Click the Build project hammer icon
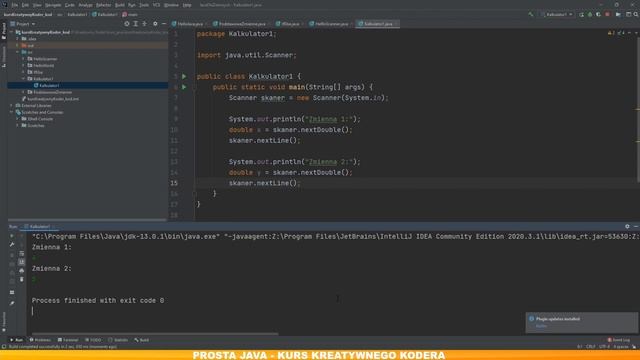640x360 pixels. click(x=531, y=14)
